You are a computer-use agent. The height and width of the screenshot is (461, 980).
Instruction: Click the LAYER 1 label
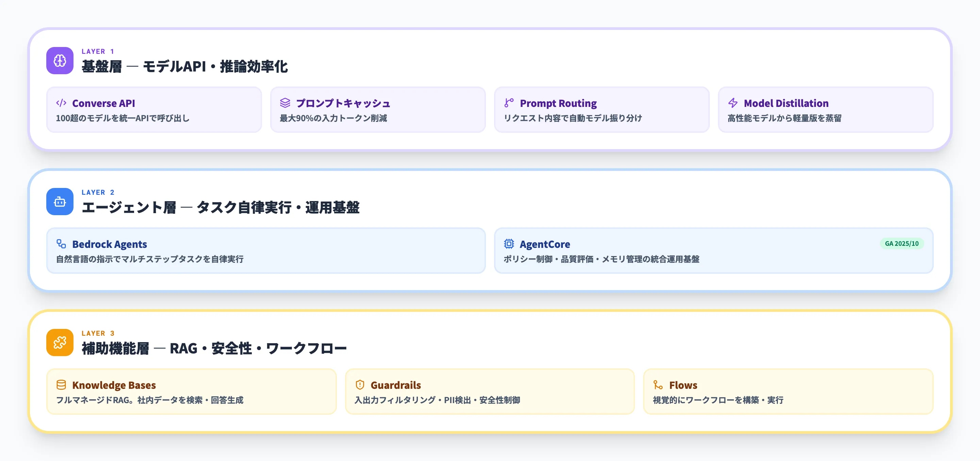pyautogui.click(x=98, y=51)
